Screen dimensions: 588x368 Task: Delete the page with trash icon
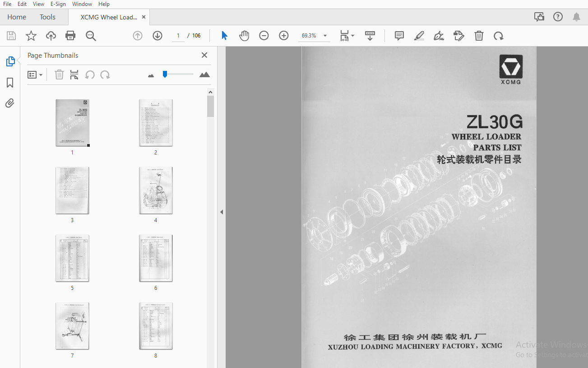click(x=479, y=36)
